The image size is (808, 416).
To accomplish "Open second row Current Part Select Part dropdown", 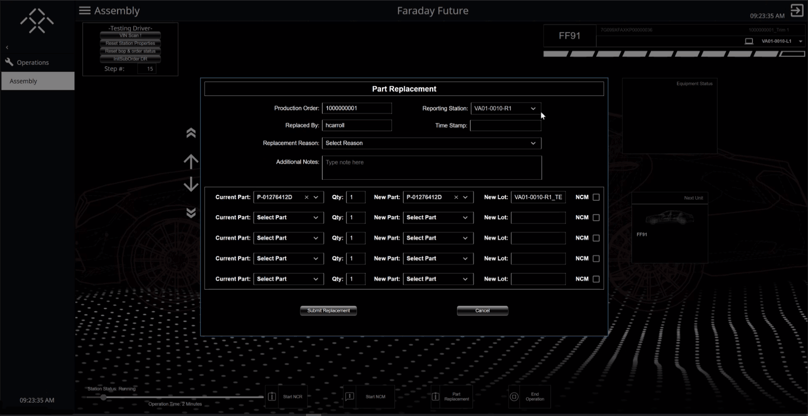I will tap(288, 218).
